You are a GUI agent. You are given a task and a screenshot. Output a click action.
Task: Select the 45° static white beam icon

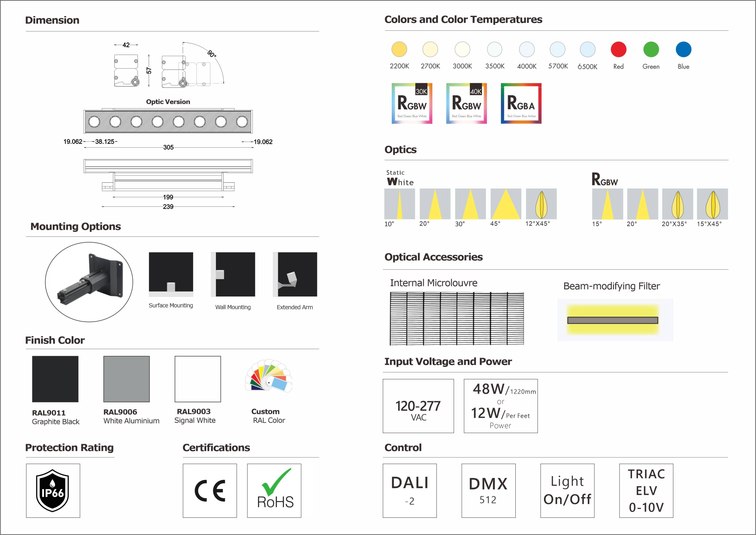(x=505, y=204)
